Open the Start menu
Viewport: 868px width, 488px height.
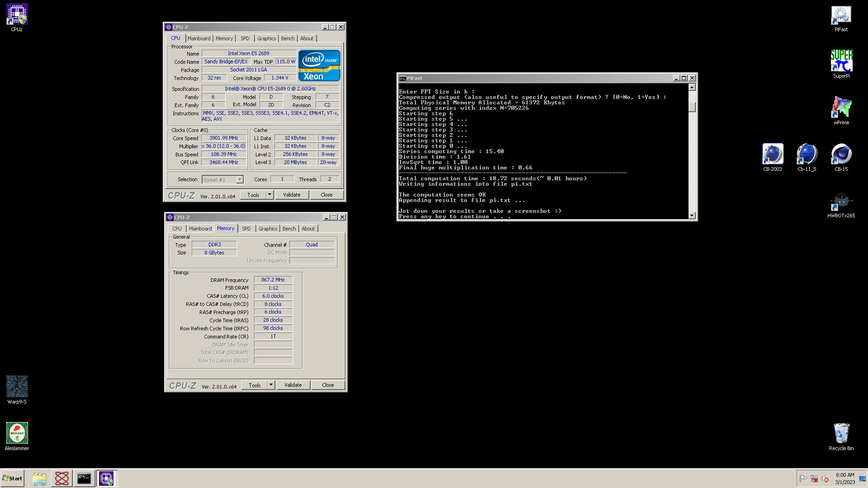pyautogui.click(x=12, y=479)
